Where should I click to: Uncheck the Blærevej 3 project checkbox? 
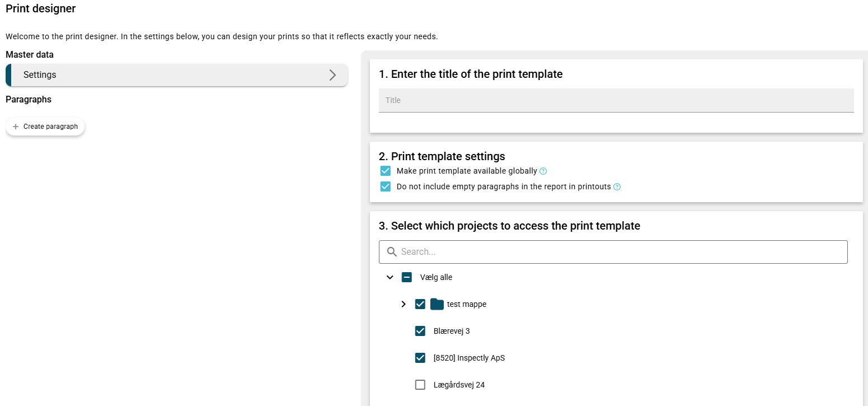tap(420, 331)
